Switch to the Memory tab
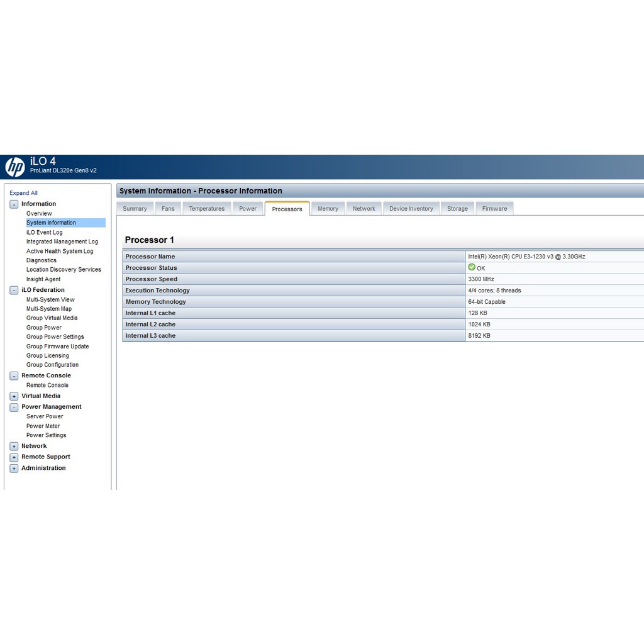 pyautogui.click(x=328, y=209)
